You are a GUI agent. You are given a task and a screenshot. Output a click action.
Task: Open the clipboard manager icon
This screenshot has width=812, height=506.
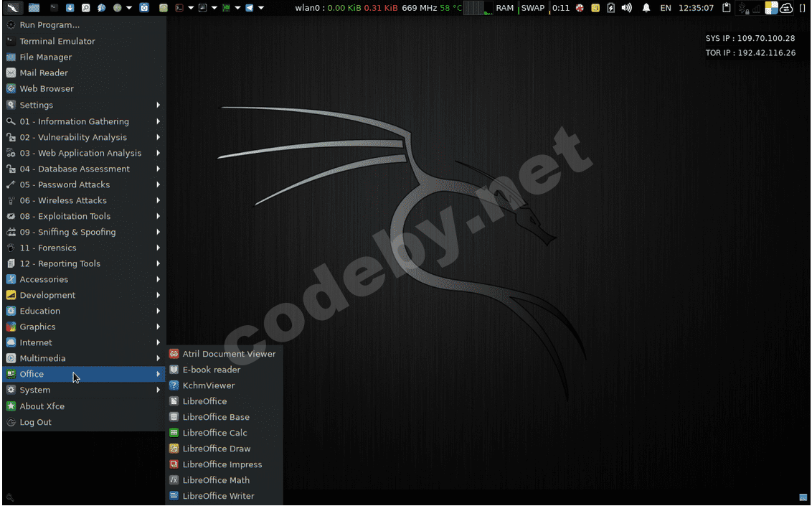(727, 8)
